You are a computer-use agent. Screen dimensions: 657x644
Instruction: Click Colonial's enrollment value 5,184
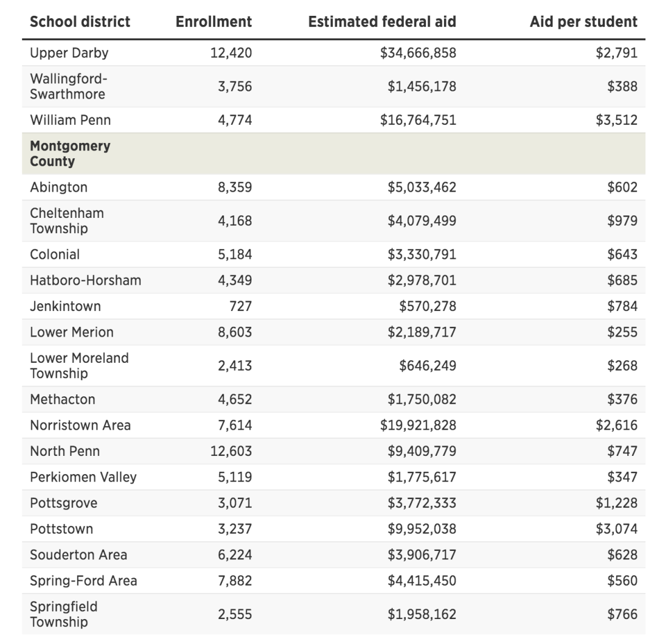(235, 254)
